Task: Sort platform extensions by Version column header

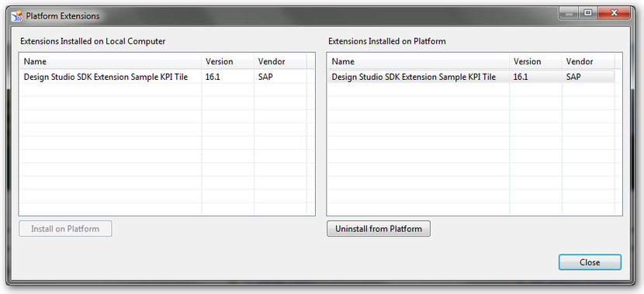Action: (536, 61)
